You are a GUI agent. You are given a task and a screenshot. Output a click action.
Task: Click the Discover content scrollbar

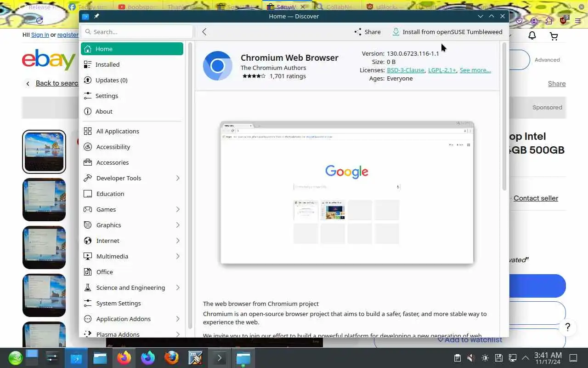[x=504, y=117]
